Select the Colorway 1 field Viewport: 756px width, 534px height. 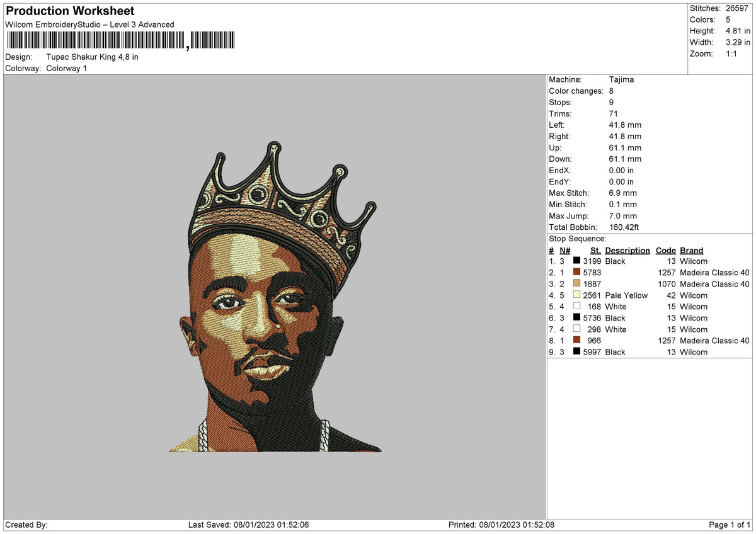click(66, 68)
